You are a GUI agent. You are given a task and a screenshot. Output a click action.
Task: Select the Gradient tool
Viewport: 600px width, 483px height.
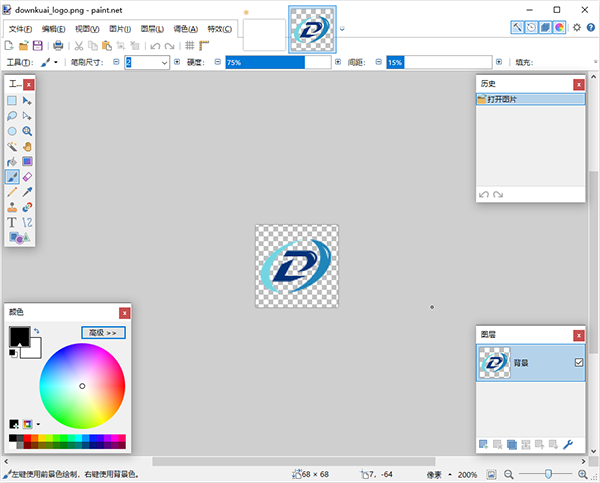[x=27, y=162]
